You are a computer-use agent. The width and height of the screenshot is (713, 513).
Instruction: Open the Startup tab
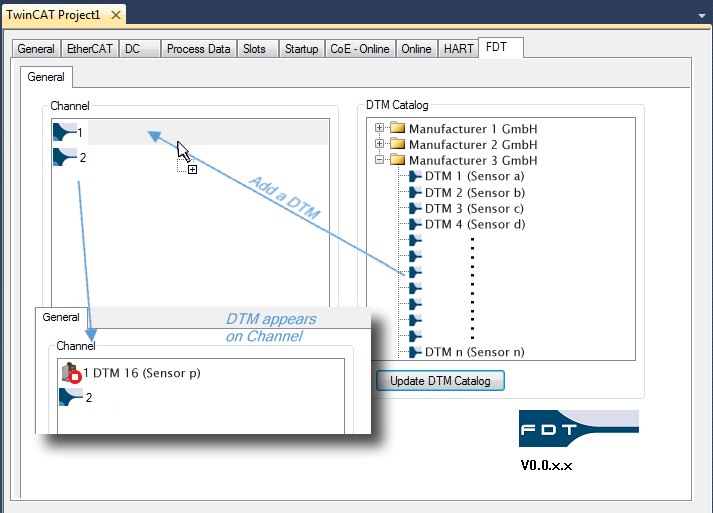pyautogui.click(x=301, y=49)
